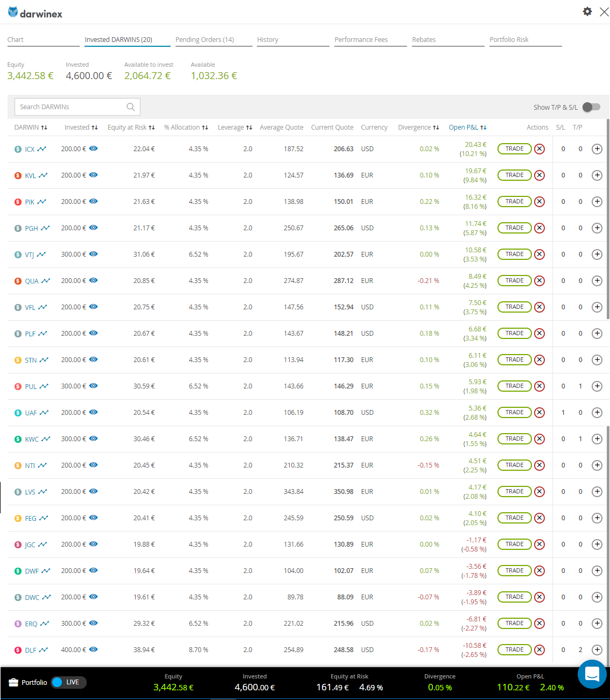Toggle Show T/P & S/L switch
The height and width of the screenshot is (700, 610).
[591, 107]
